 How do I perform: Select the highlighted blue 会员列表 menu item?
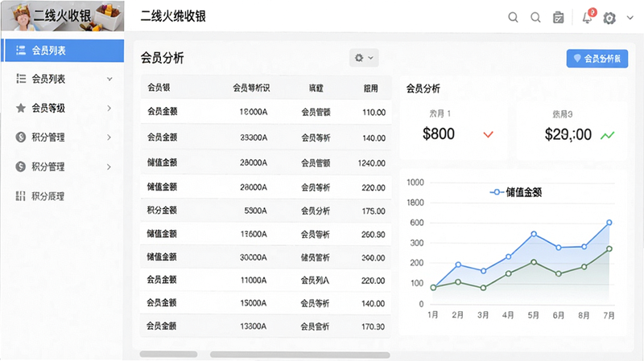pos(64,51)
